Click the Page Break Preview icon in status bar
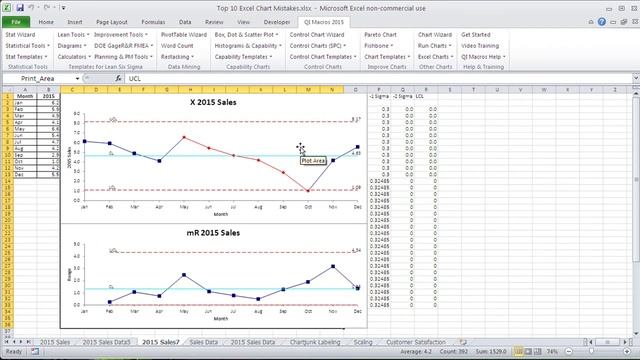This screenshot has height=360, width=640. click(538, 351)
